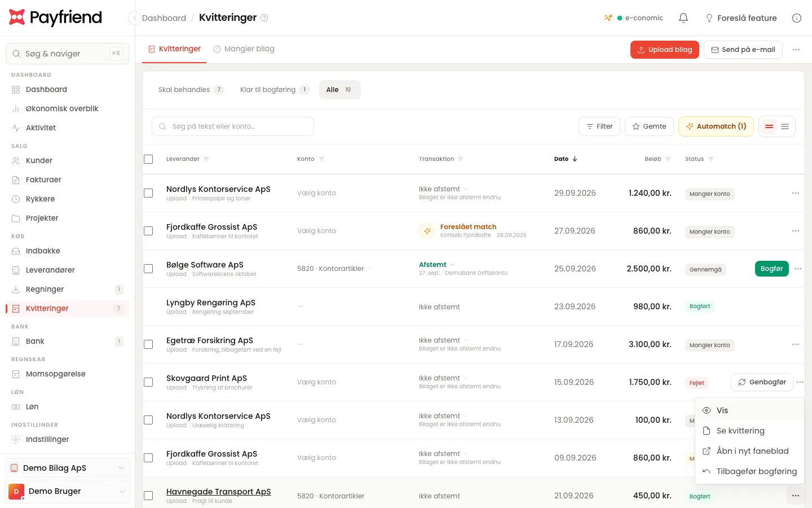This screenshot has width=812, height=508.
Task: Sort by the Dato column header
Action: (566, 159)
